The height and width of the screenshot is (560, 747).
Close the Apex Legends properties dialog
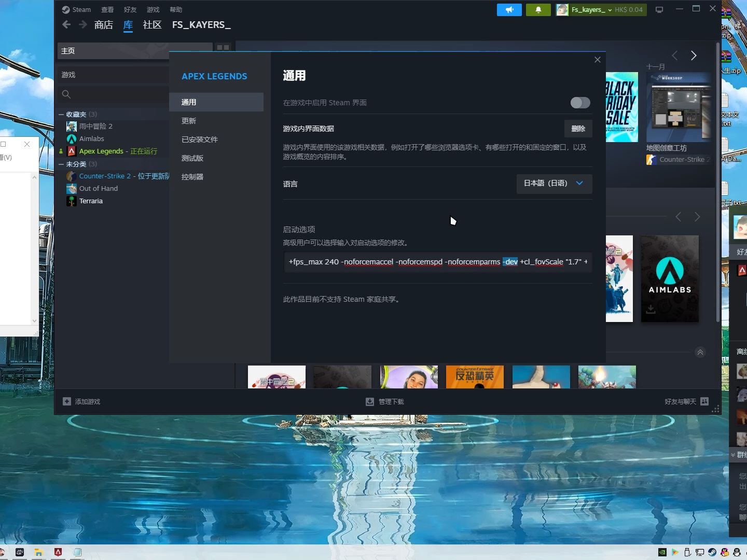pos(598,60)
